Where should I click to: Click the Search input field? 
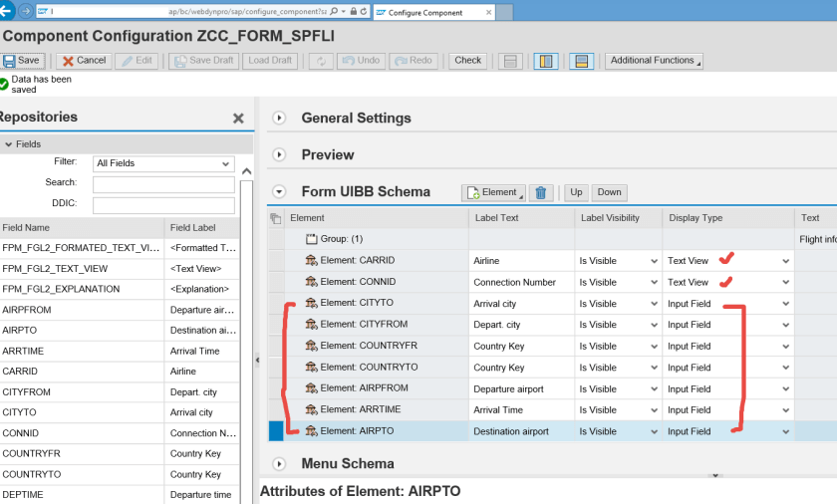[x=163, y=184]
